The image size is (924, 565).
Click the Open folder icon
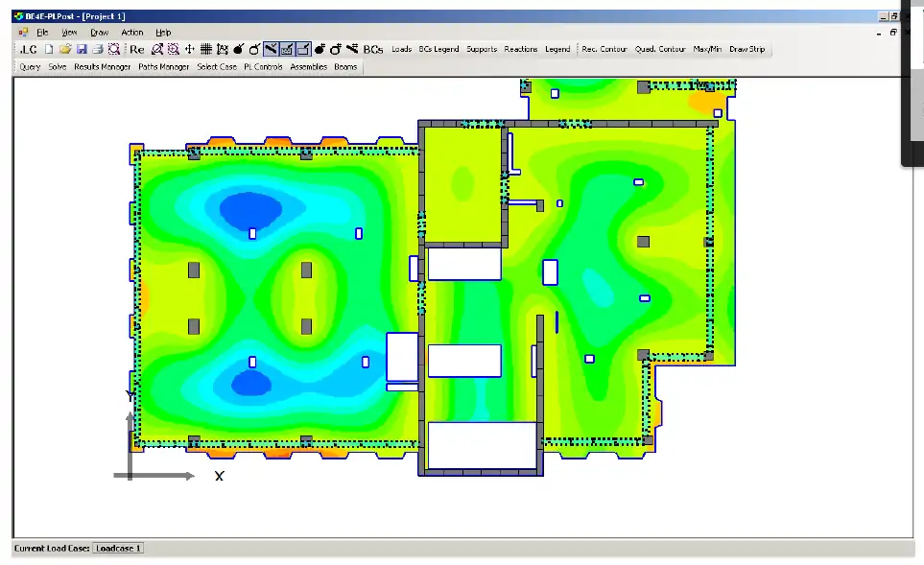65,49
